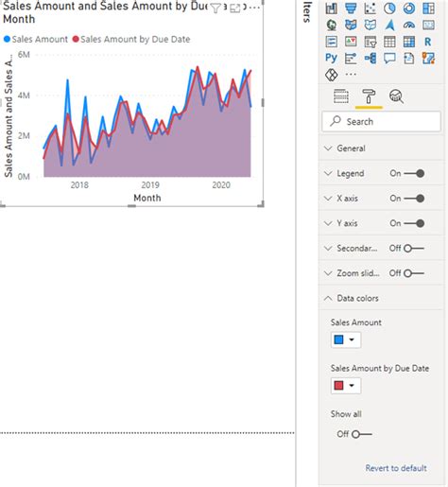
Task: Click the collapsed Filters pane label
Action: click(307, 12)
